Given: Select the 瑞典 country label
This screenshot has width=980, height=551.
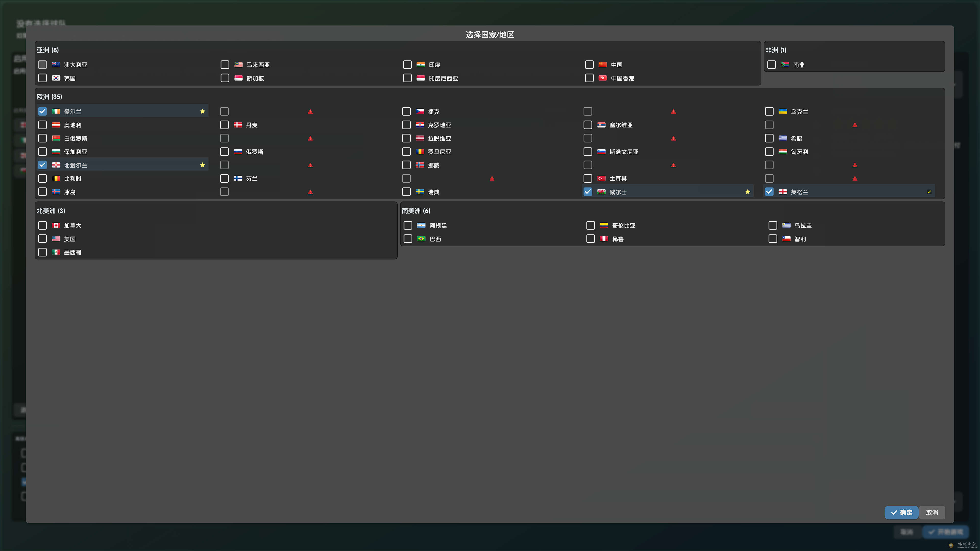Looking at the screenshot, I should (433, 192).
